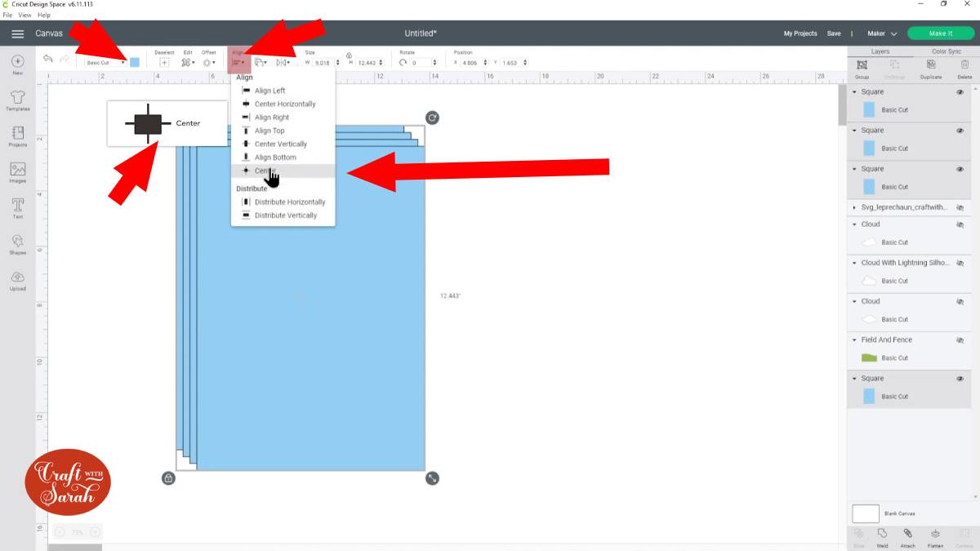Group the selected layers

pyautogui.click(x=862, y=68)
